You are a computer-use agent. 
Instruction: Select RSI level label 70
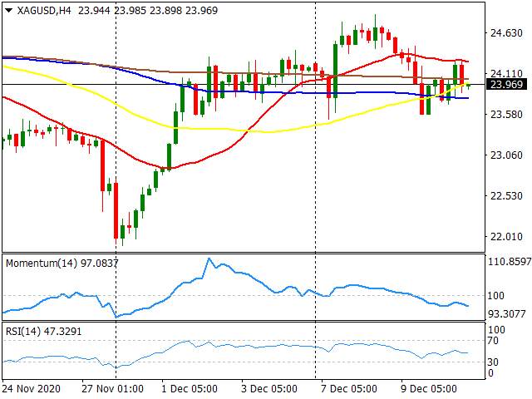493,341
